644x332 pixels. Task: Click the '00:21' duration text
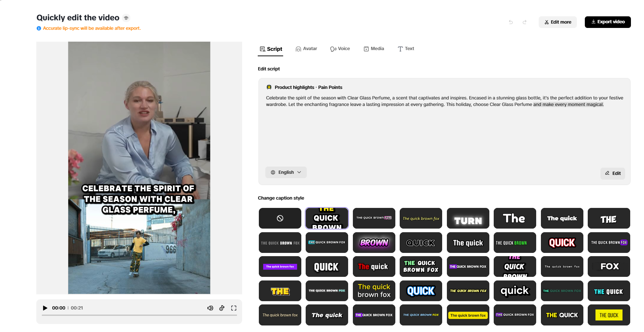[77, 308]
